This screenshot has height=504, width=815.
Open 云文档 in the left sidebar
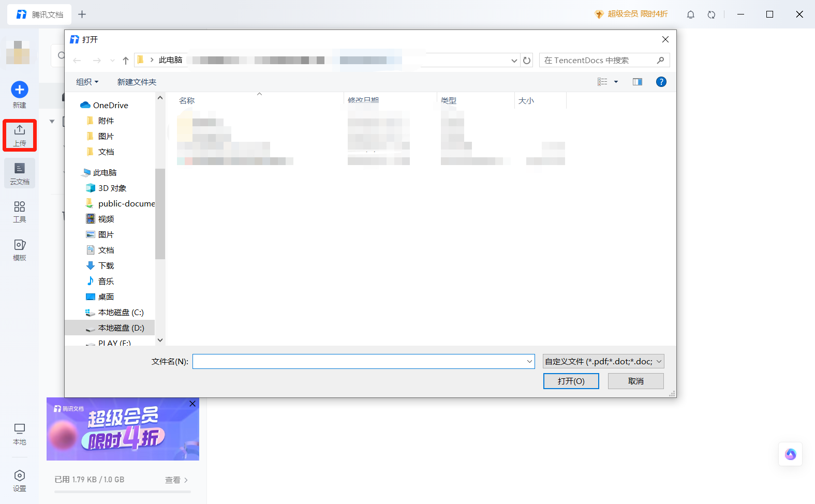click(20, 173)
